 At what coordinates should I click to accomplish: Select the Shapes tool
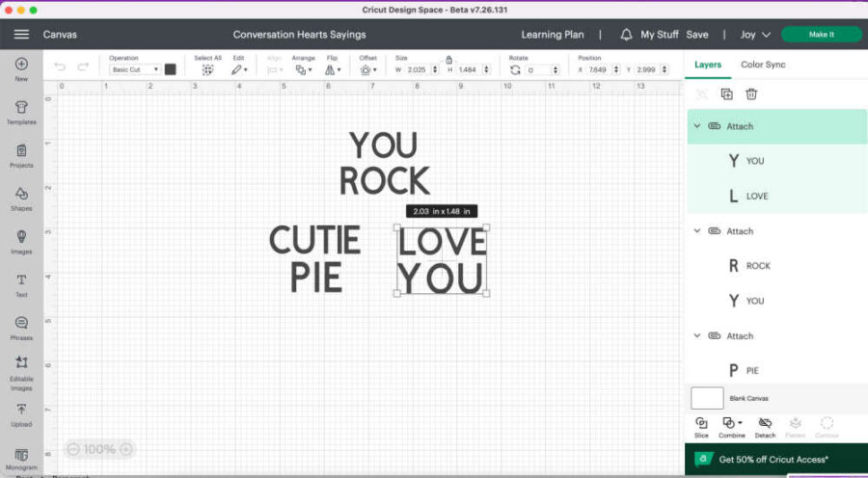pyautogui.click(x=21, y=199)
